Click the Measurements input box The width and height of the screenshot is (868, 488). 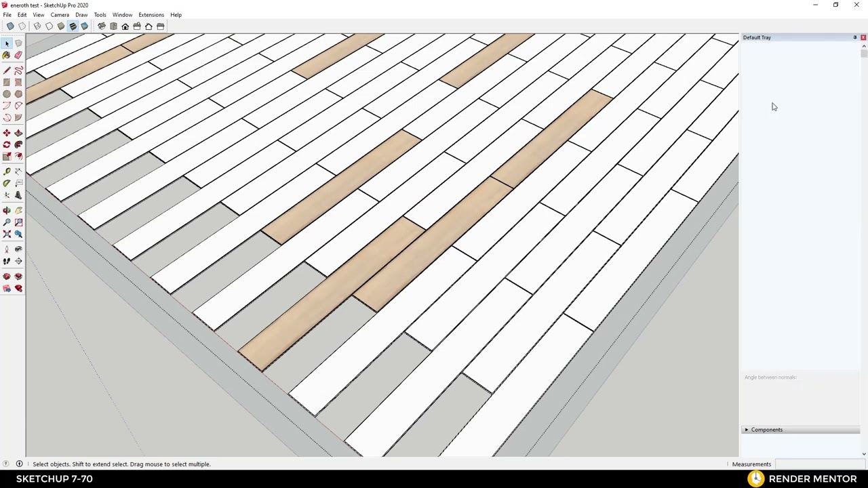point(819,464)
